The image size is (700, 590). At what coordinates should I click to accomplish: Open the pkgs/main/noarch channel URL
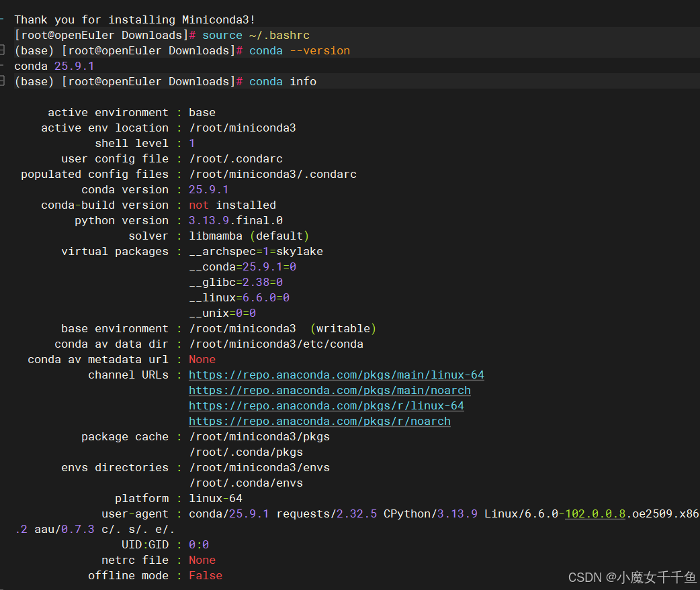(329, 391)
